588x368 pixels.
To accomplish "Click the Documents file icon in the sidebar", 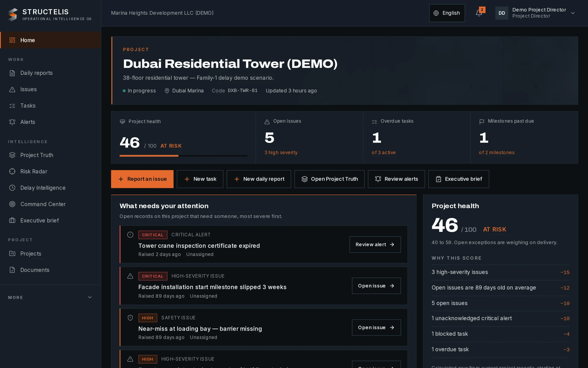I will (x=12, y=270).
